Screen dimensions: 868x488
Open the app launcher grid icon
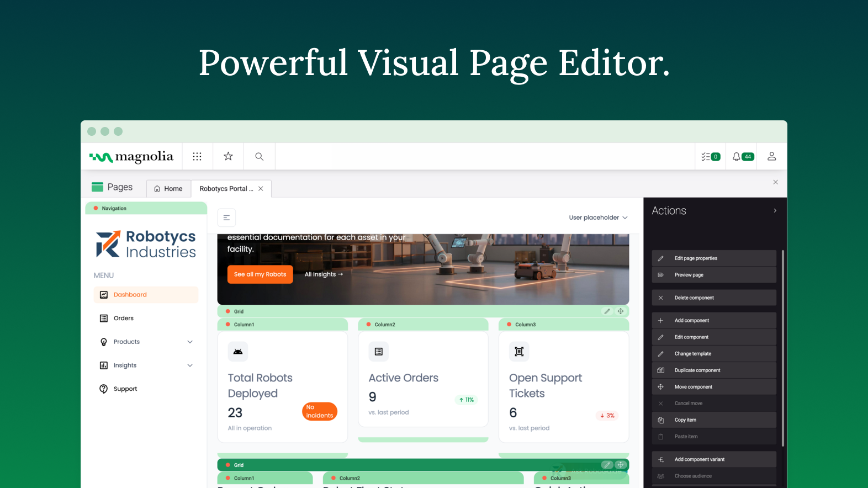point(197,157)
